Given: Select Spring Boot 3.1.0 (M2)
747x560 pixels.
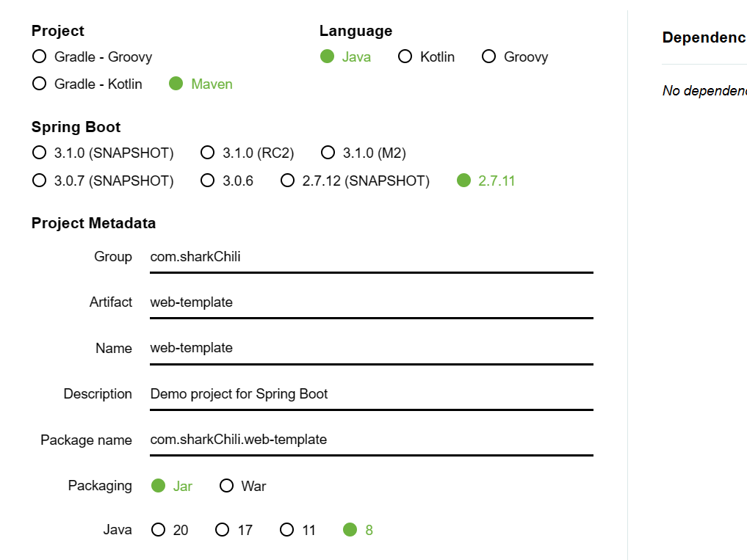Looking at the screenshot, I should pos(328,153).
